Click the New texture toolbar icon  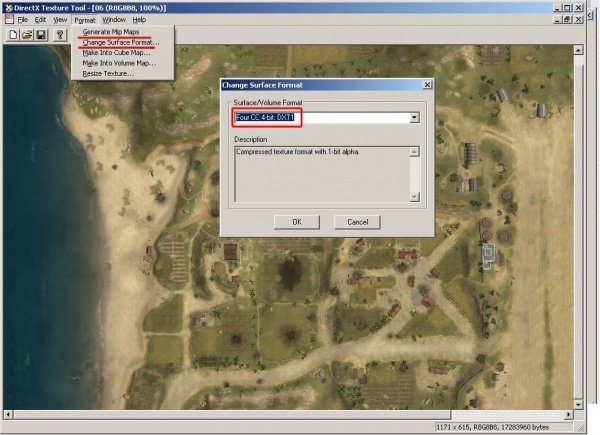(13, 35)
